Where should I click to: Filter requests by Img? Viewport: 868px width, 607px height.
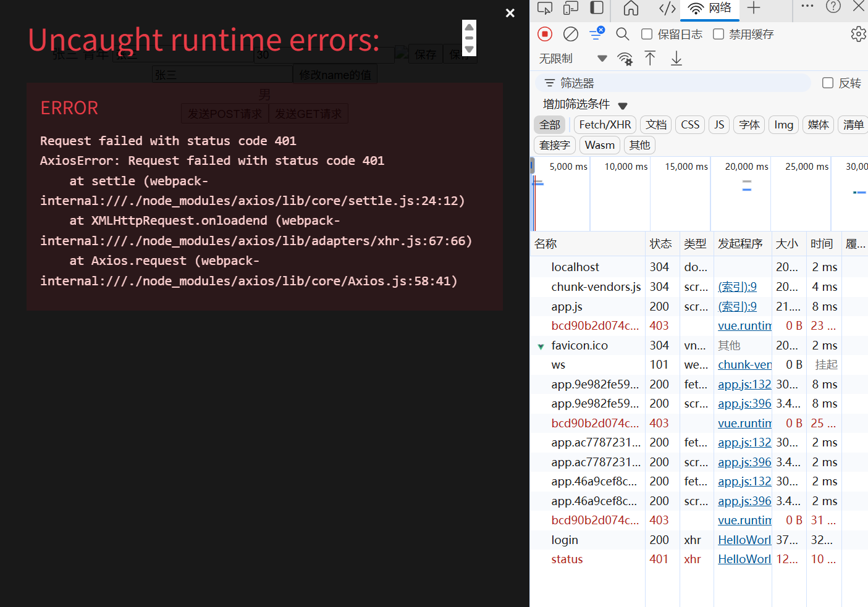pyautogui.click(x=784, y=125)
